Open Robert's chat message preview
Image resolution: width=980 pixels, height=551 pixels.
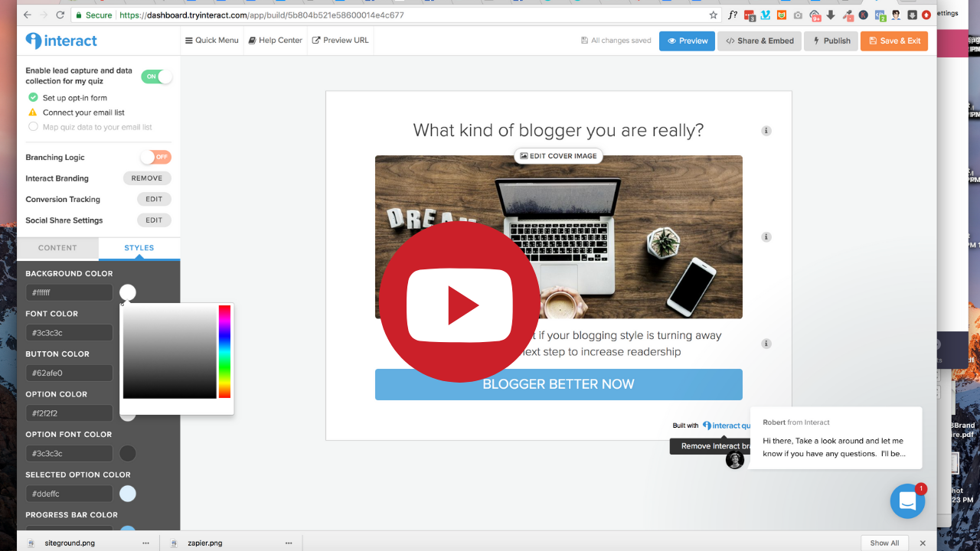836,439
